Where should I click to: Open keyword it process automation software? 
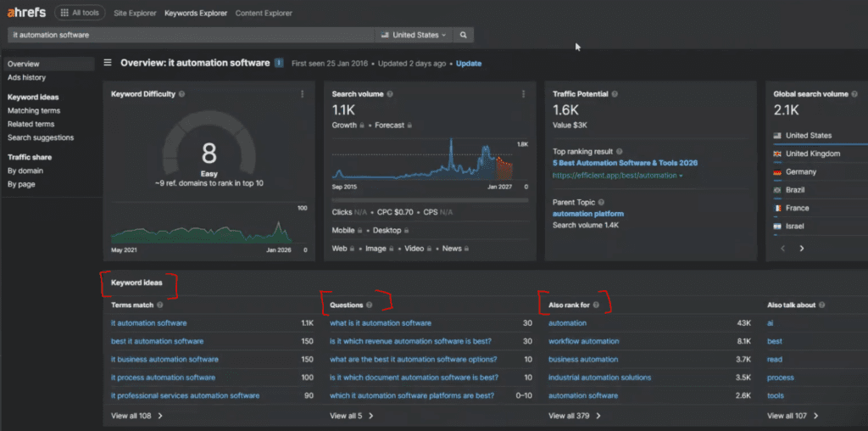pyautogui.click(x=163, y=378)
